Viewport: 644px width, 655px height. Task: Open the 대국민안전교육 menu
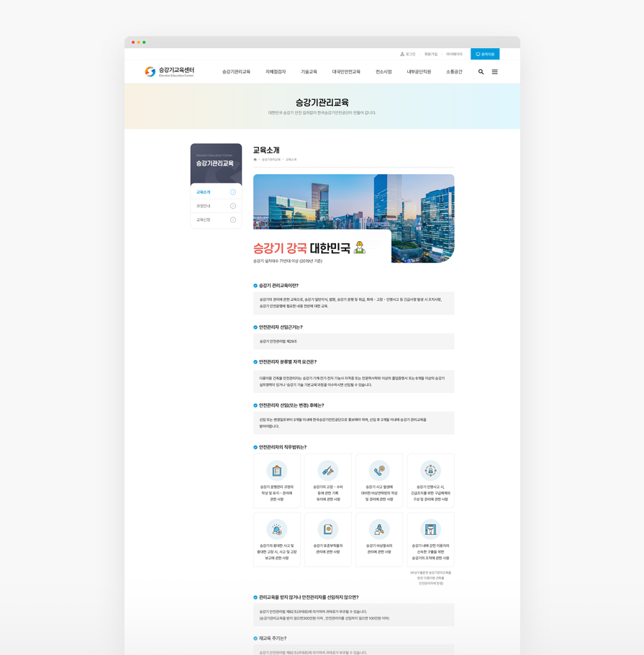pos(346,72)
